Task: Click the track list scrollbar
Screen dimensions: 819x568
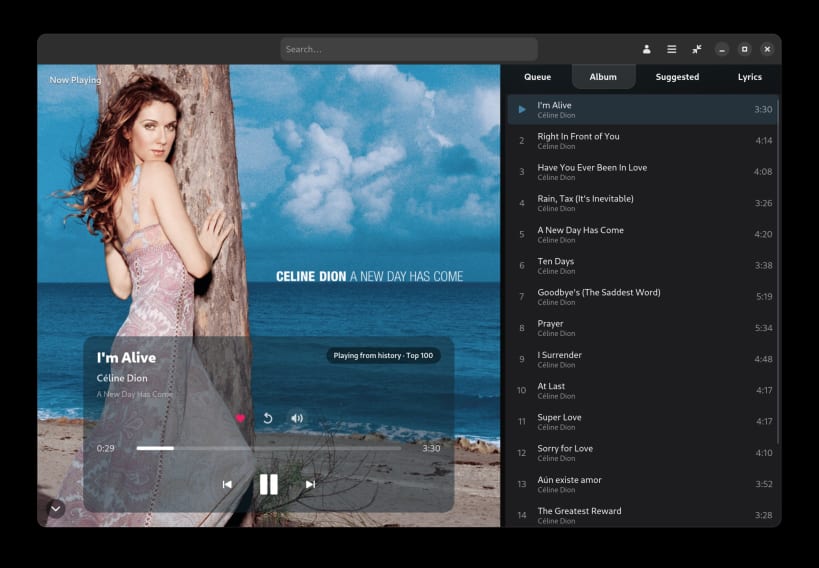Action: pyautogui.click(x=778, y=272)
